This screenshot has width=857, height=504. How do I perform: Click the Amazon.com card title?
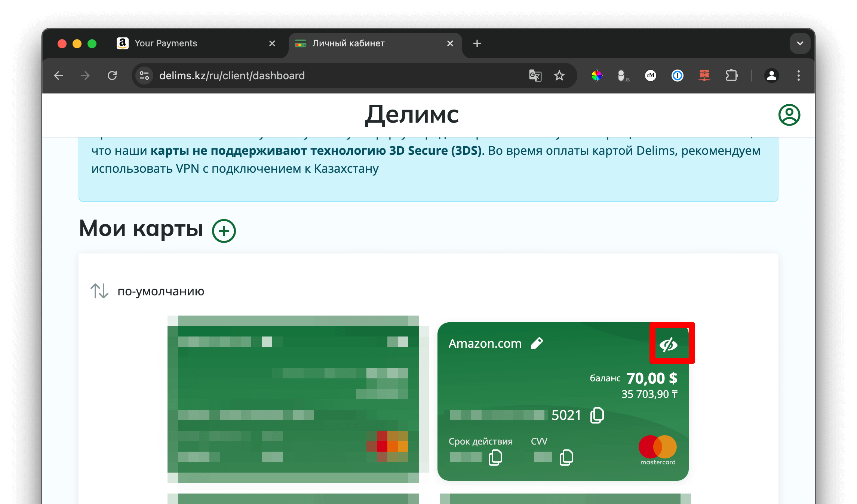(x=485, y=343)
